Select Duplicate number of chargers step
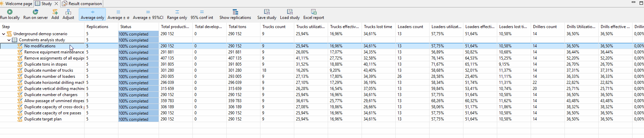644x138 pixels. coord(51,95)
